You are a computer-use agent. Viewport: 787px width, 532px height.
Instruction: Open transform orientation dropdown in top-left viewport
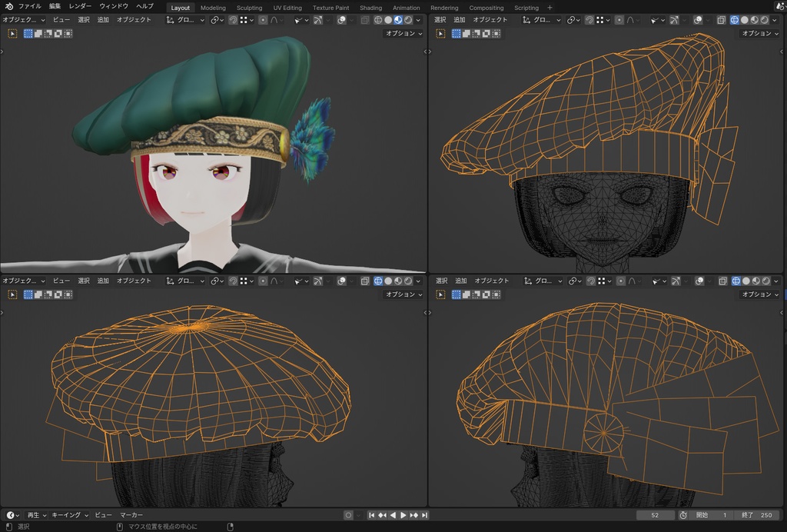tap(184, 20)
